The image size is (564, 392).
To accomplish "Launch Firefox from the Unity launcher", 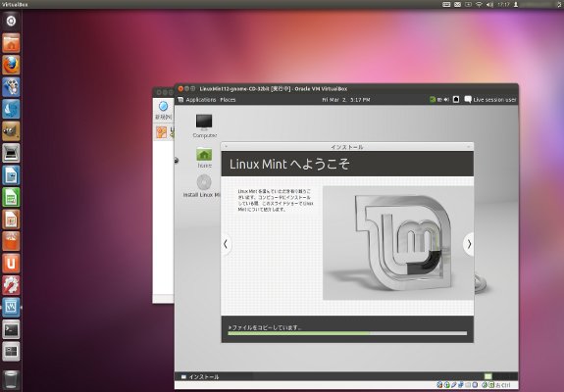I will coord(11,65).
